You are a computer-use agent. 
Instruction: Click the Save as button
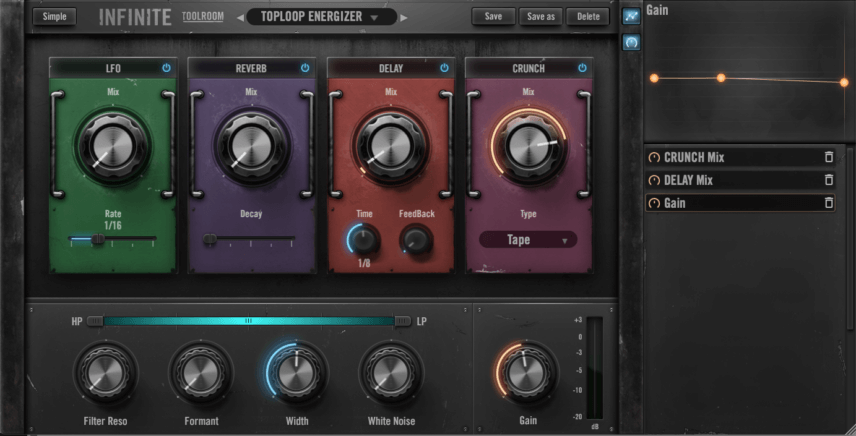[541, 16]
